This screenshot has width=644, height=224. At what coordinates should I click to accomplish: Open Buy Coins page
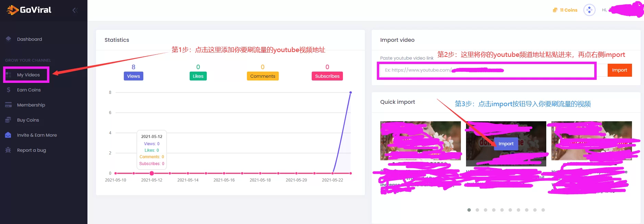point(28,120)
